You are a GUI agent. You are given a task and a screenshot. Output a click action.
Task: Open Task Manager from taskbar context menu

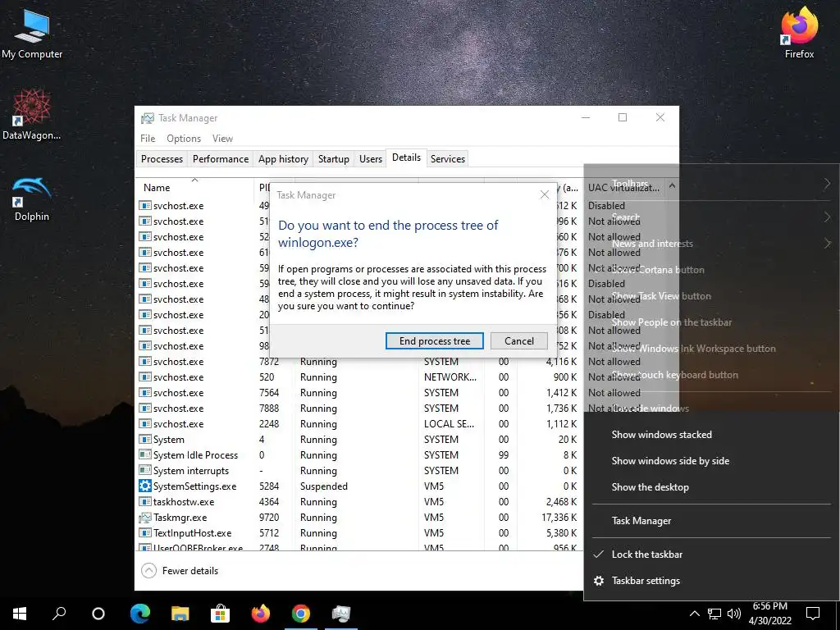coord(712,521)
